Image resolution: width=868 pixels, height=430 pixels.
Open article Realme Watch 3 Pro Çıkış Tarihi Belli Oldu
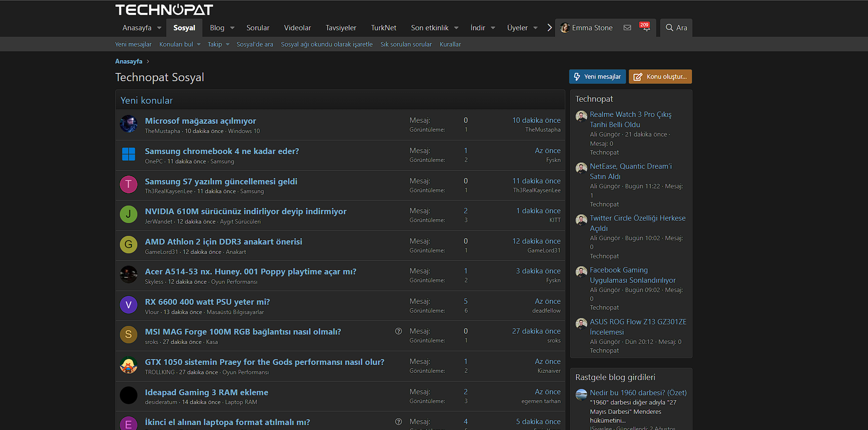[x=631, y=119]
